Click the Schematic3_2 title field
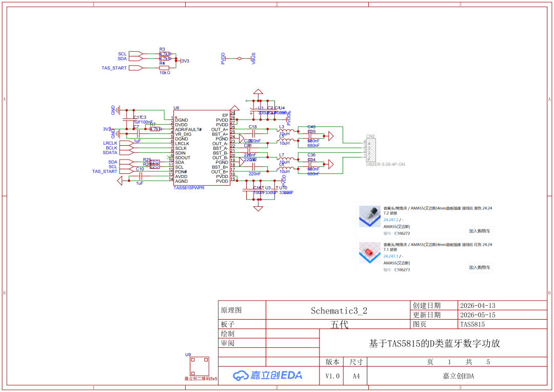Viewport: 554px width, 392px height. [x=339, y=311]
